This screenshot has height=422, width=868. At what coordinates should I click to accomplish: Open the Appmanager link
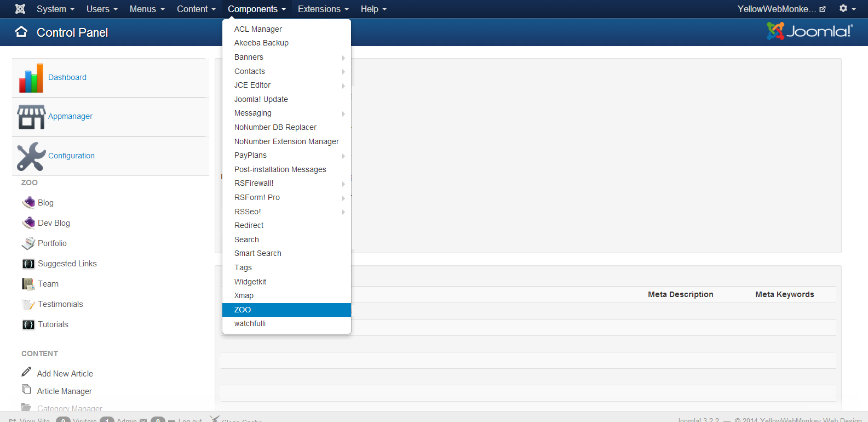pos(70,116)
